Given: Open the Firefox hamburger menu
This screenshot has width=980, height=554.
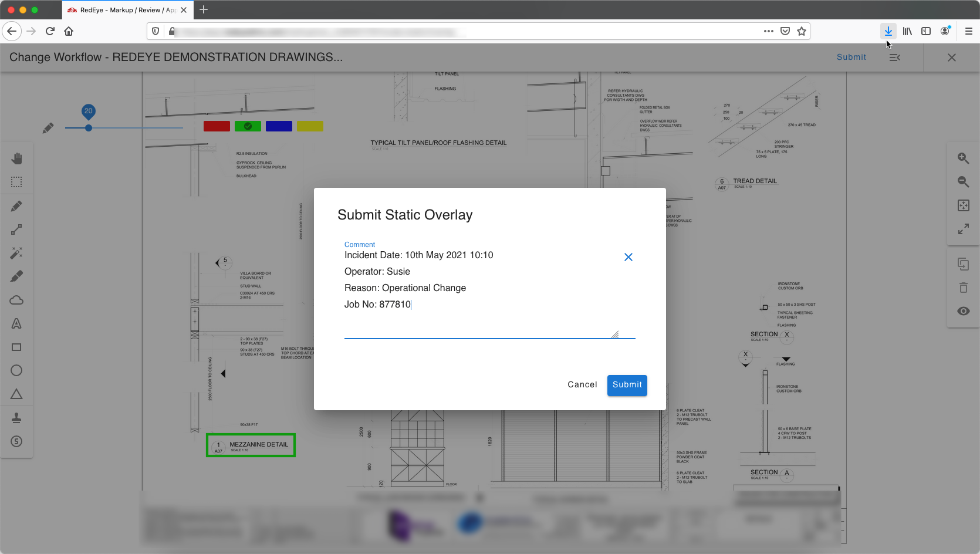Looking at the screenshot, I should point(969,31).
